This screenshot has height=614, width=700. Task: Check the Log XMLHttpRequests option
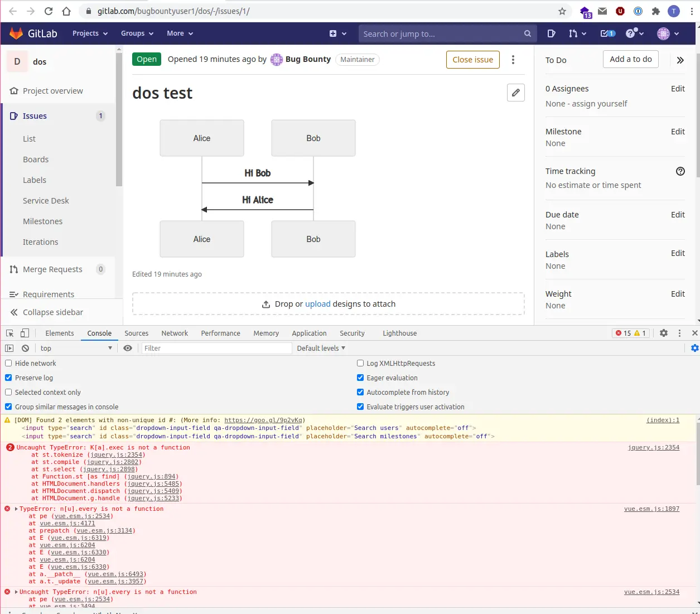[x=360, y=363]
